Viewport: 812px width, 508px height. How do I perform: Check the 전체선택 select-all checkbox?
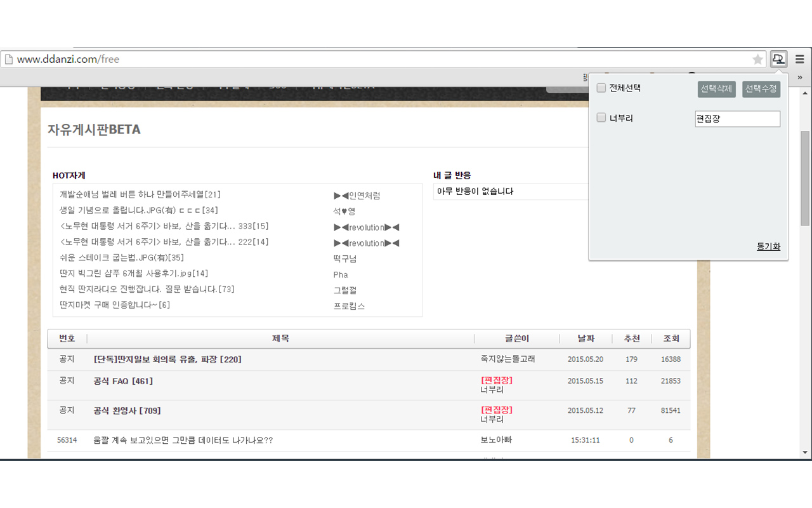point(601,88)
